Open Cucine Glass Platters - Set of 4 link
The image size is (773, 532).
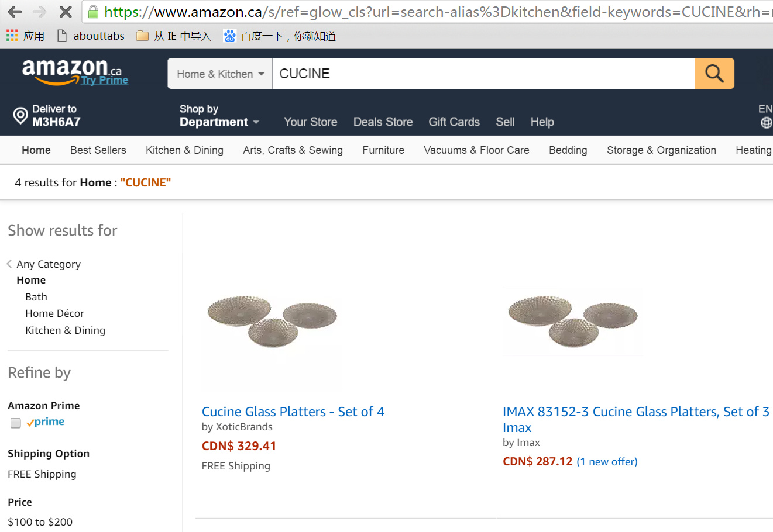pos(293,412)
